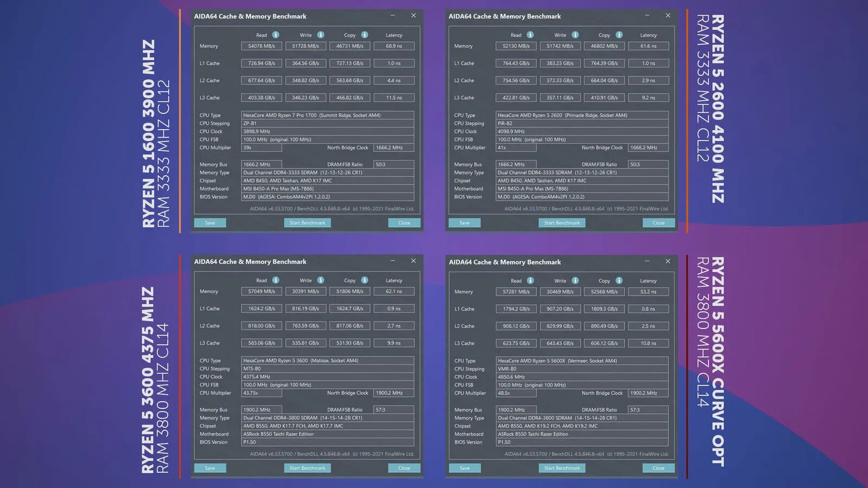Viewport: 868px width, 488px height.
Task: Close the Ryzen 5 5600X window via X
Action: coord(668,261)
